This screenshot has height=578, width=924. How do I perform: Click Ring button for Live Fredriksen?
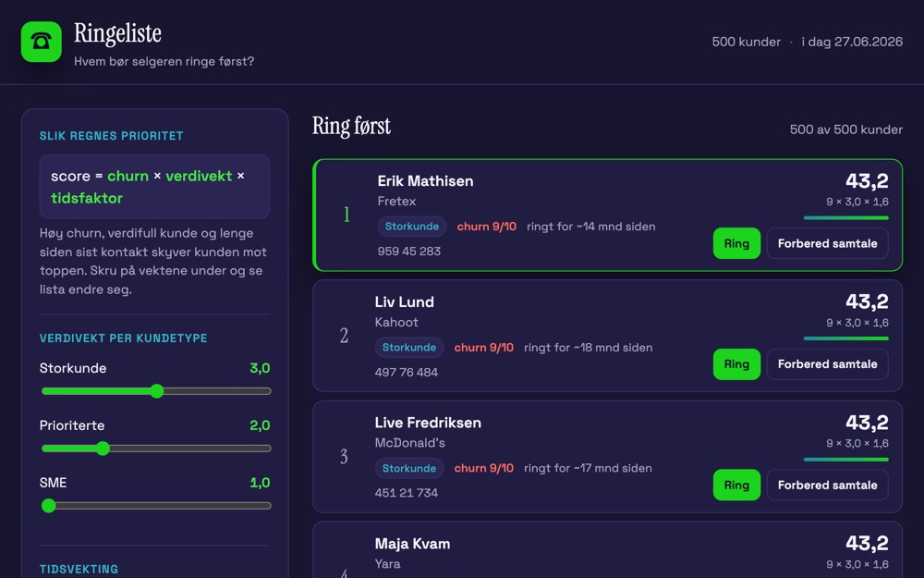tap(736, 486)
